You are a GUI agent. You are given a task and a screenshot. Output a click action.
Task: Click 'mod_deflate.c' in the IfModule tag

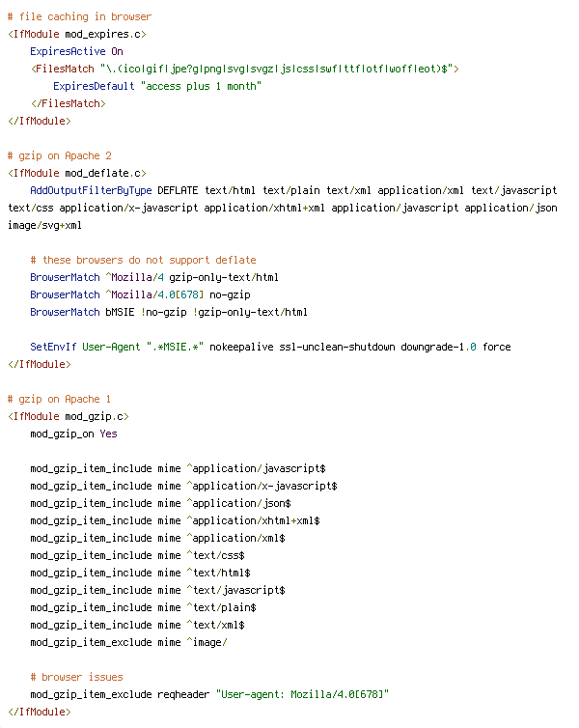(102, 173)
